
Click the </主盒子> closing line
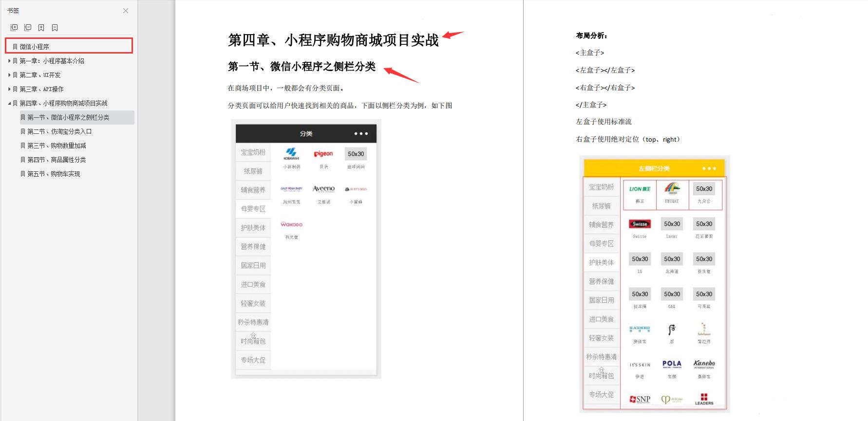tap(591, 105)
